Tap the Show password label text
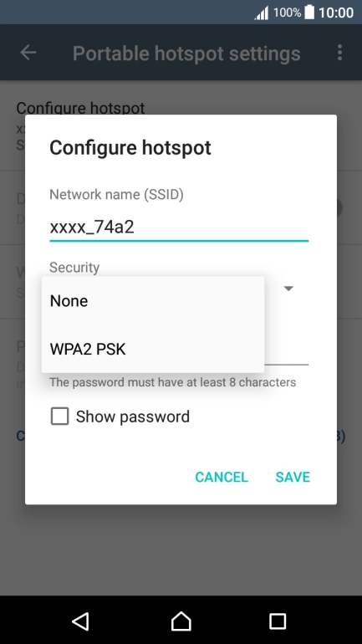362x644 pixels. click(133, 417)
